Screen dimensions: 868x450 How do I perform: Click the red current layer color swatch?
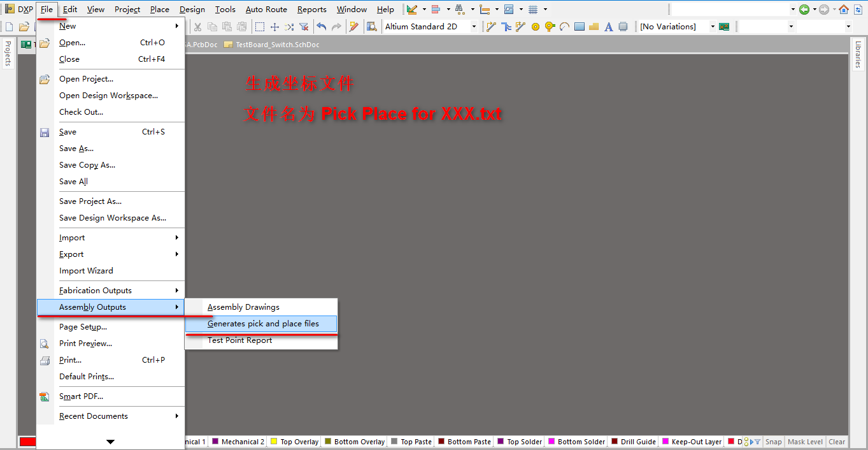click(27, 442)
